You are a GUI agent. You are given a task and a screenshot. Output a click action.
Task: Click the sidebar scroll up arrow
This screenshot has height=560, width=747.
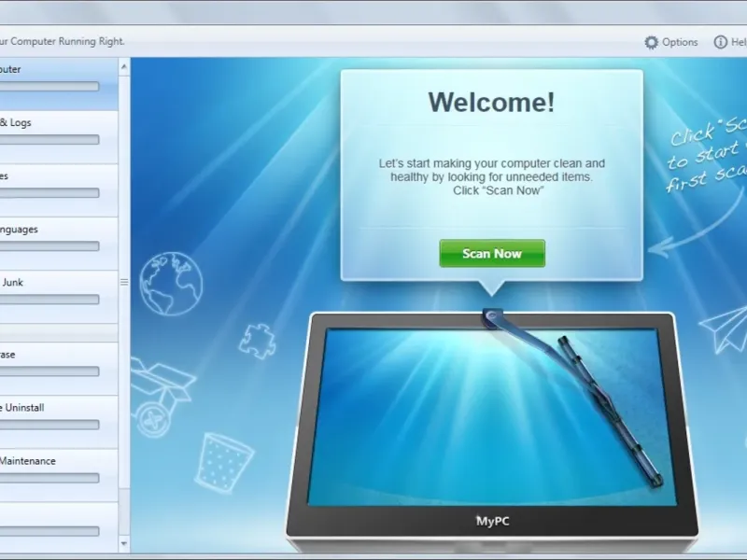[x=124, y=67]
